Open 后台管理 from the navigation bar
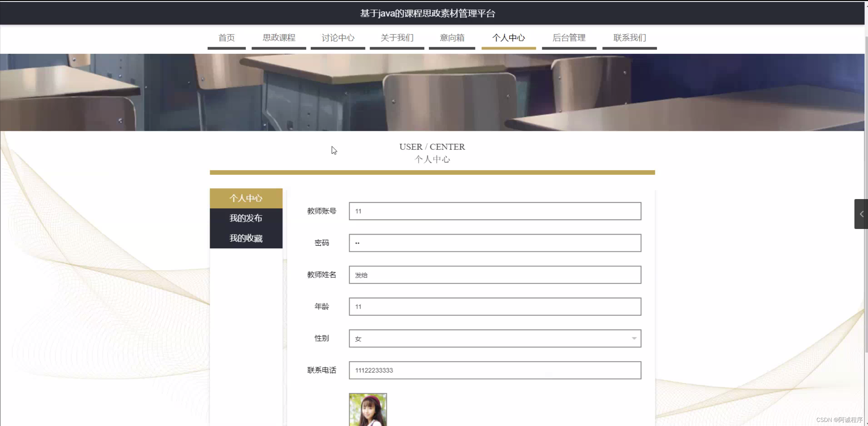 pyautogui.click(x=569, y=38)
